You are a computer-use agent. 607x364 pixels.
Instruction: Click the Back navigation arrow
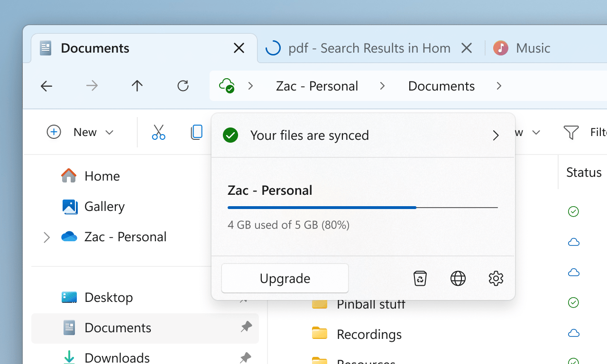[x=46, y=86]
